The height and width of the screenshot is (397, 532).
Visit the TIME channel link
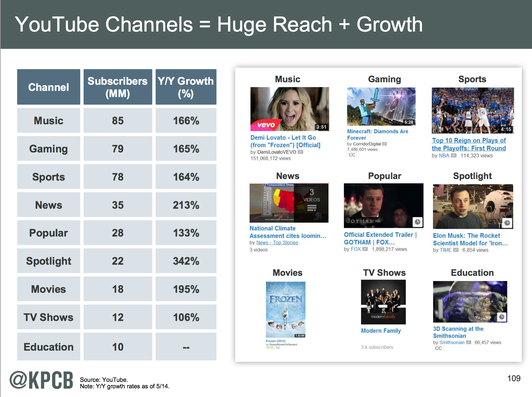(446, 250)
